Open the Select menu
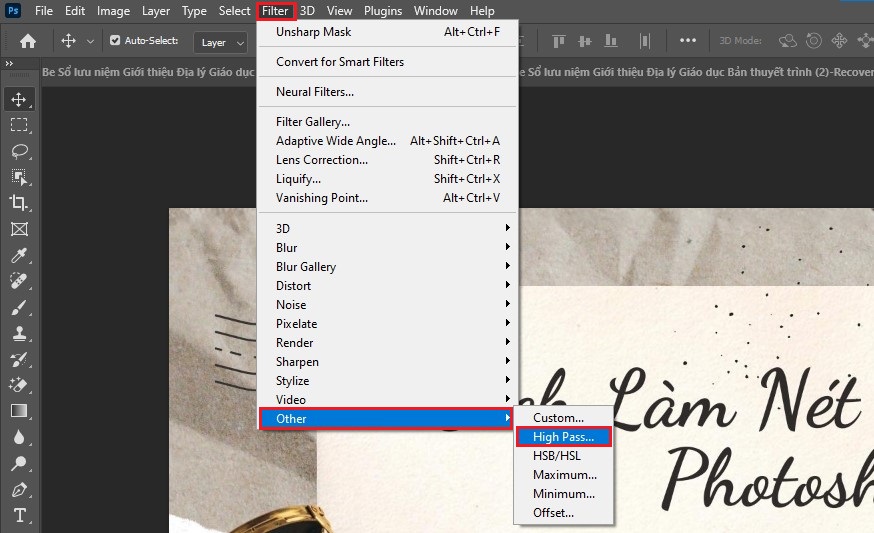Image resolution: width=874 pixels, height=533 pixels. 234,11
